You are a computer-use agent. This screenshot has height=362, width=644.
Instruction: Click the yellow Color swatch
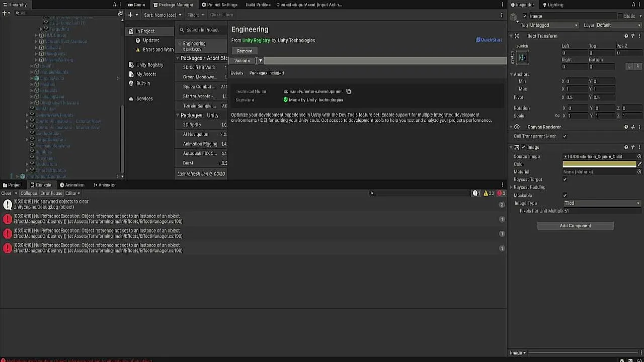pyautogui.click(x=599, y=164)
